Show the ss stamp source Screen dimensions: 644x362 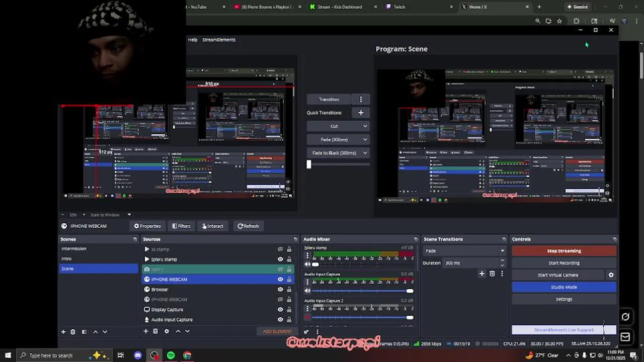pos(280,249)
